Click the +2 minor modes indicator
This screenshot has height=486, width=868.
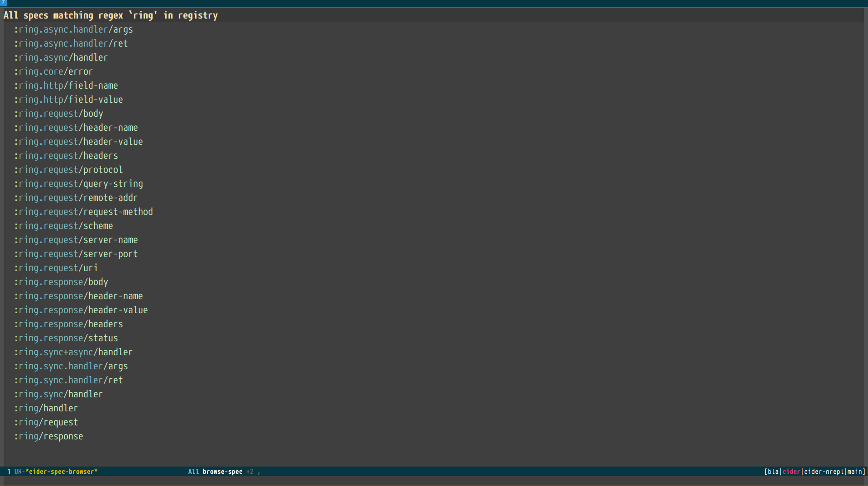(249, 472)
